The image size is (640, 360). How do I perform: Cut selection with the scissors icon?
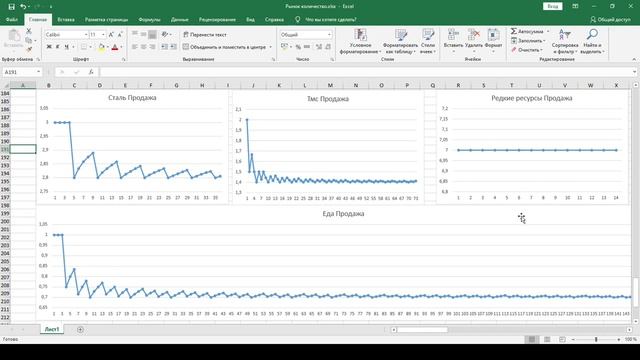point(29,31)
